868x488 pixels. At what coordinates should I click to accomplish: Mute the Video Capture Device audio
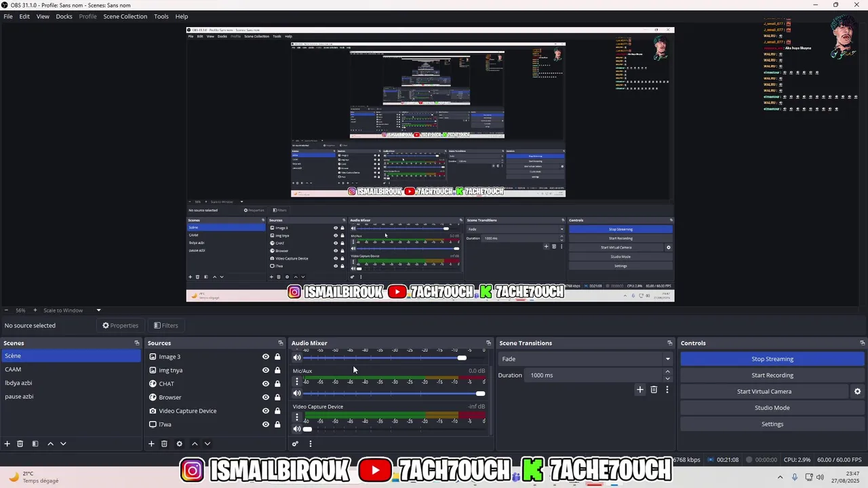[297, 429]
